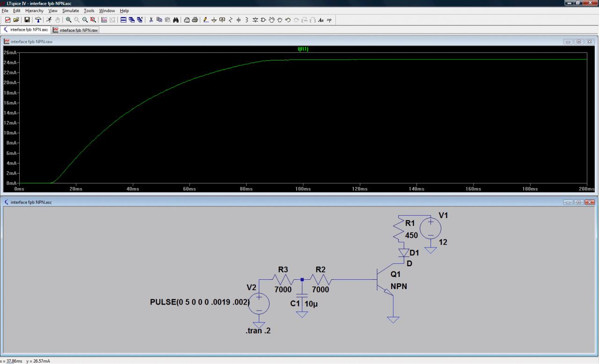
Task: Close the schematic sub-window
Action: pyautogui.click(x=590, y=202)
